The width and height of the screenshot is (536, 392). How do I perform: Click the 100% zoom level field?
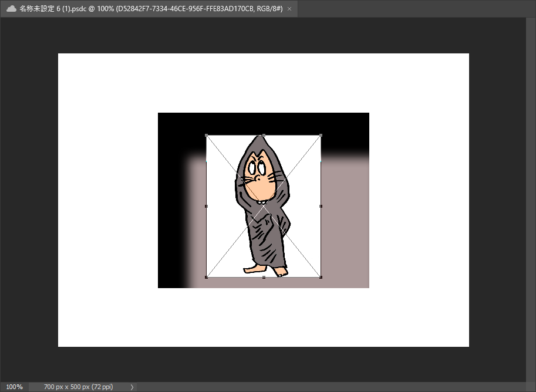point(14,387)
